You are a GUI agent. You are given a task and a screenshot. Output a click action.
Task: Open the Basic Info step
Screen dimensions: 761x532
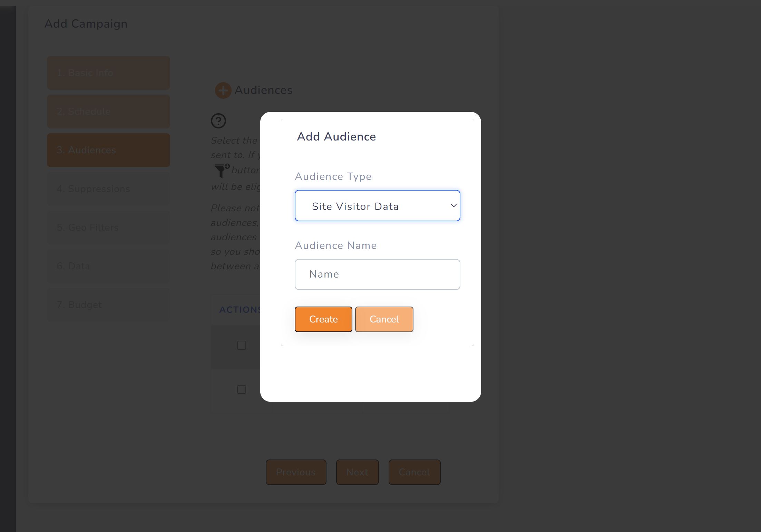[108, 72]
